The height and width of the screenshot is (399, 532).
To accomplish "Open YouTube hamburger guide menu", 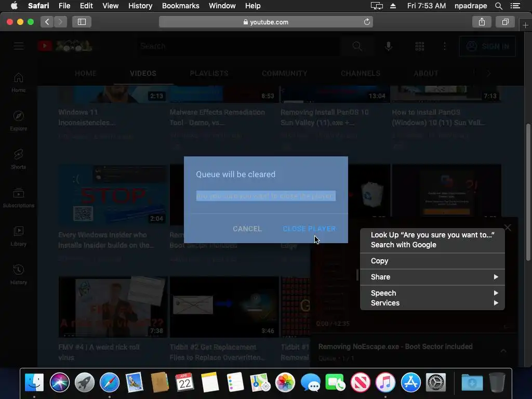I will coord(19,46).
